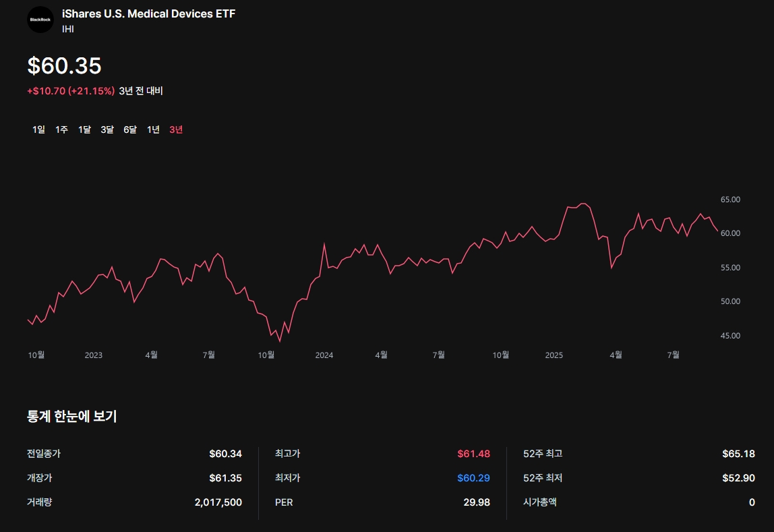This screenshot has height=532, width=774.
Task: Click the 45.00 y-axis label
Action: pos(730,336)
